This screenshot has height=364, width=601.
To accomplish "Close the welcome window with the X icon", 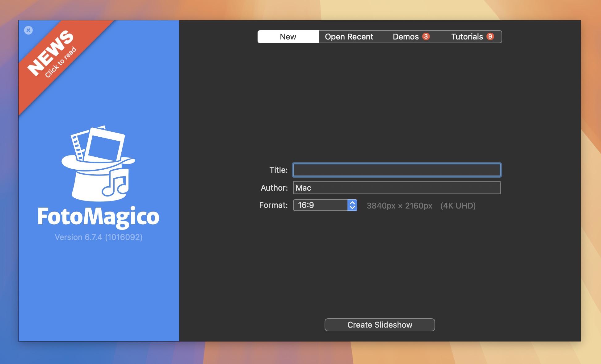I will (x=28, y=30).
